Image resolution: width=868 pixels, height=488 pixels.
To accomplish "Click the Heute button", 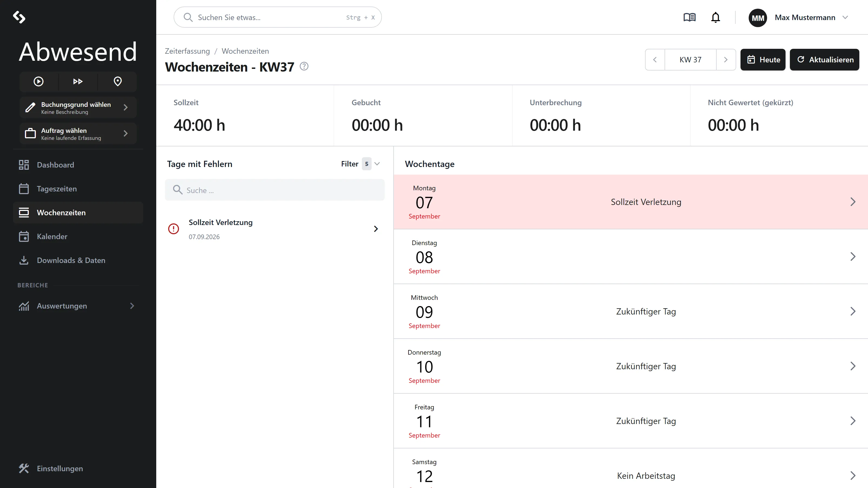I will (763, 60).
